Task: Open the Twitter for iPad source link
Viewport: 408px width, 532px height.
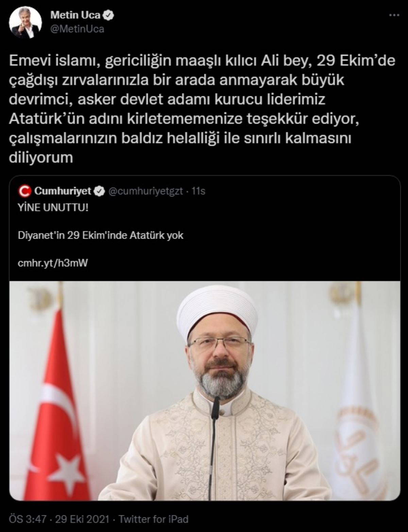Action: point(153,519)
